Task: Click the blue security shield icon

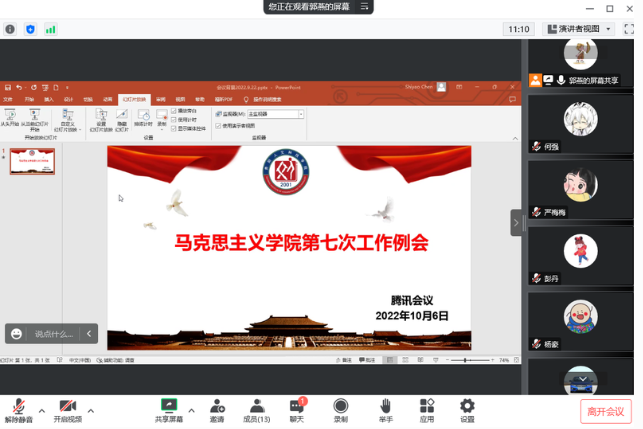Action: point(30,29)
